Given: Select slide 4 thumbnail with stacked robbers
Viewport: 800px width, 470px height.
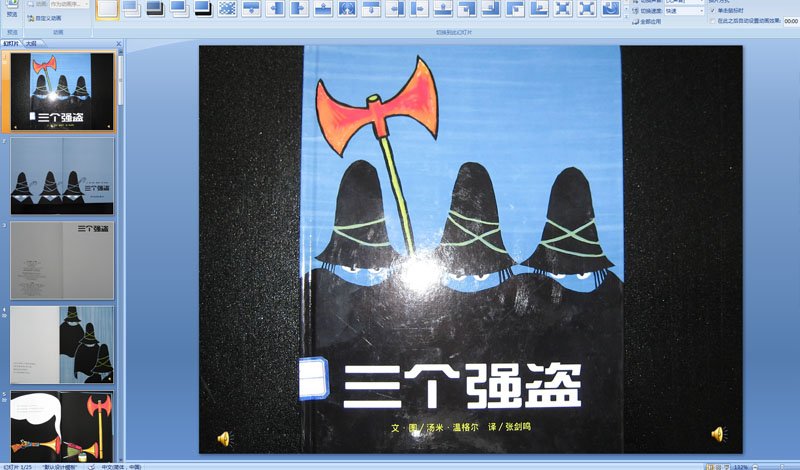Looking at the screenshot, I should click(62, 345).
